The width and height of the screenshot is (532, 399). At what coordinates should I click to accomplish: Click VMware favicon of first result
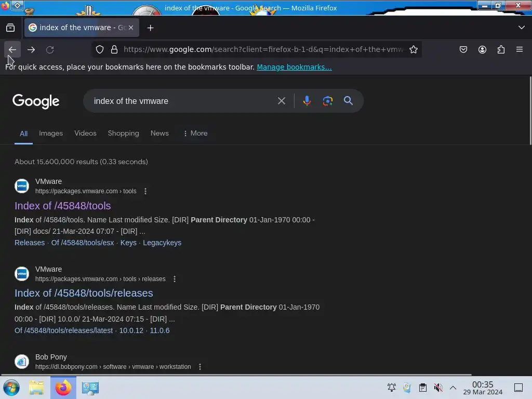[x=22, y=186]
